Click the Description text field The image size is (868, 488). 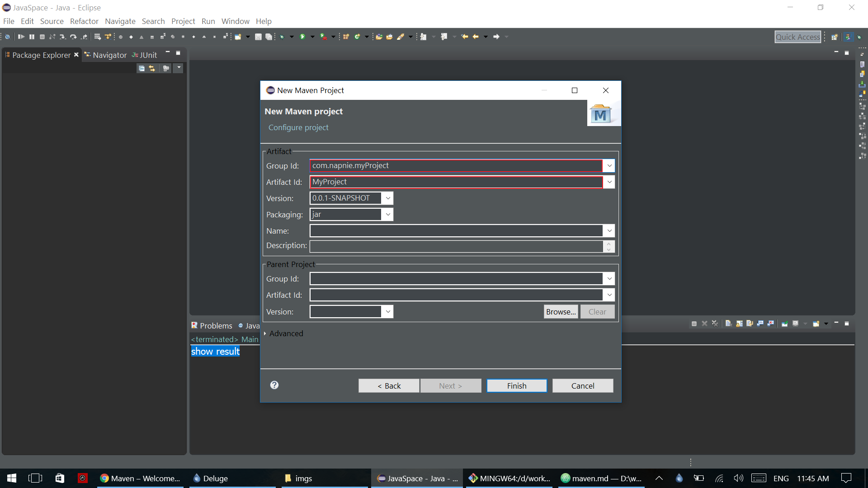457,246
